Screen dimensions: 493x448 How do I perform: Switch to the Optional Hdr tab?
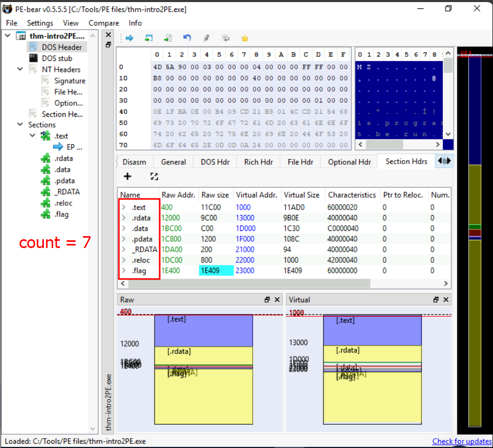(x=349, y=162)
